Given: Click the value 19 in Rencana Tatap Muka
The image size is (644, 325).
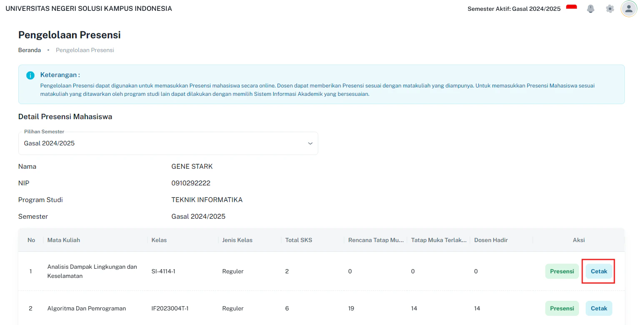Looking at the screenshot, I should 351,308.
